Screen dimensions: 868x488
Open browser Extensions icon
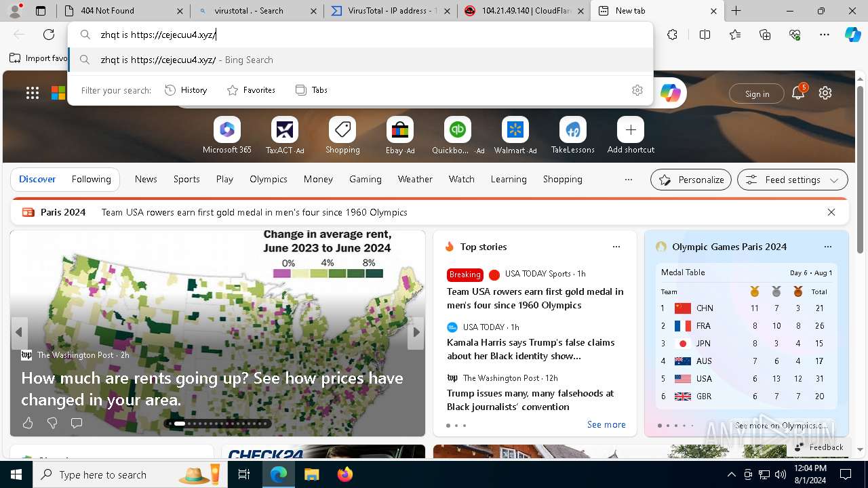tap(672, 35)
